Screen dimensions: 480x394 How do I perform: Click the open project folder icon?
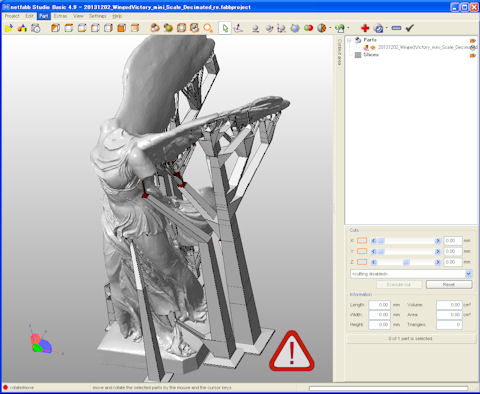pyautogui.click(x=9, y=28)
